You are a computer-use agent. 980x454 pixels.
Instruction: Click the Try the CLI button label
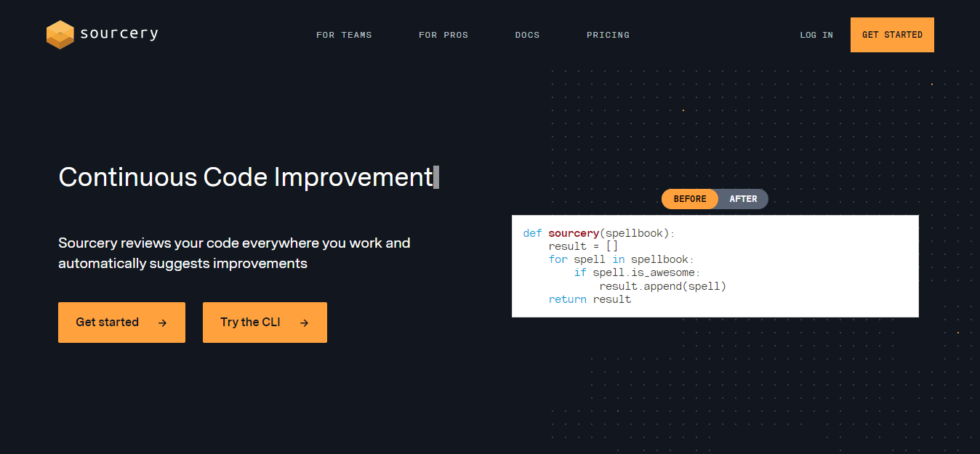[250, 322]
